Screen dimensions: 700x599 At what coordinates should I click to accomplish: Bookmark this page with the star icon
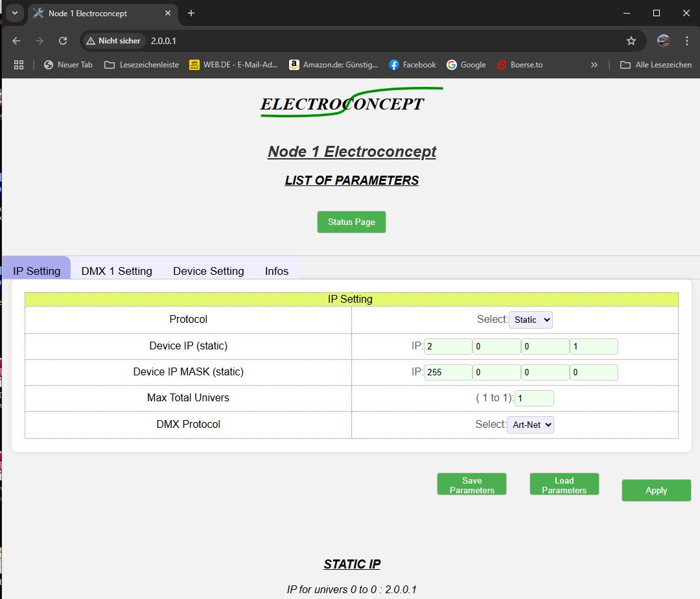[x=631, y=41]
